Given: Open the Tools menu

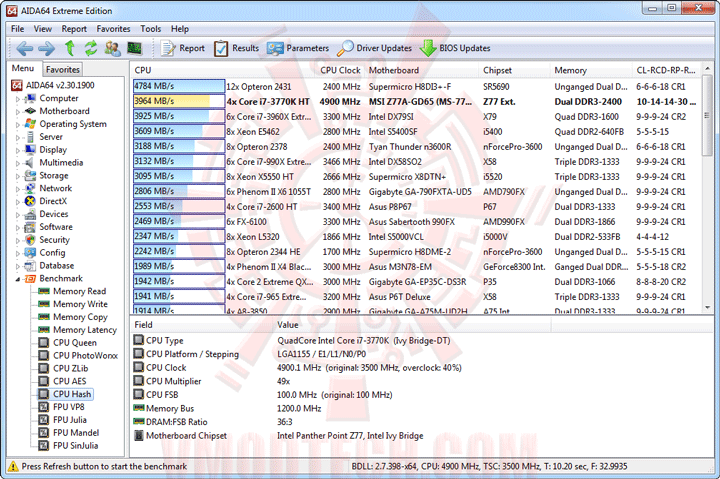Looking at the screenshot, I should click(x=150, y=29).
